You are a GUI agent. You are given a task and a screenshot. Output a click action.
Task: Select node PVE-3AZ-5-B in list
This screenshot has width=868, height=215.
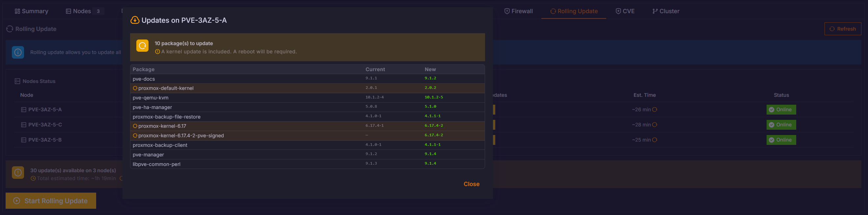pos(45,140)
